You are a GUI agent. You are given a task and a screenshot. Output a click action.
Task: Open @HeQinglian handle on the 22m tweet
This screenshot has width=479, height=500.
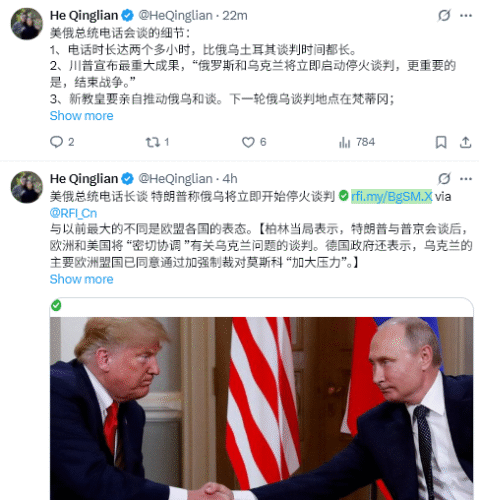[175, 15]
